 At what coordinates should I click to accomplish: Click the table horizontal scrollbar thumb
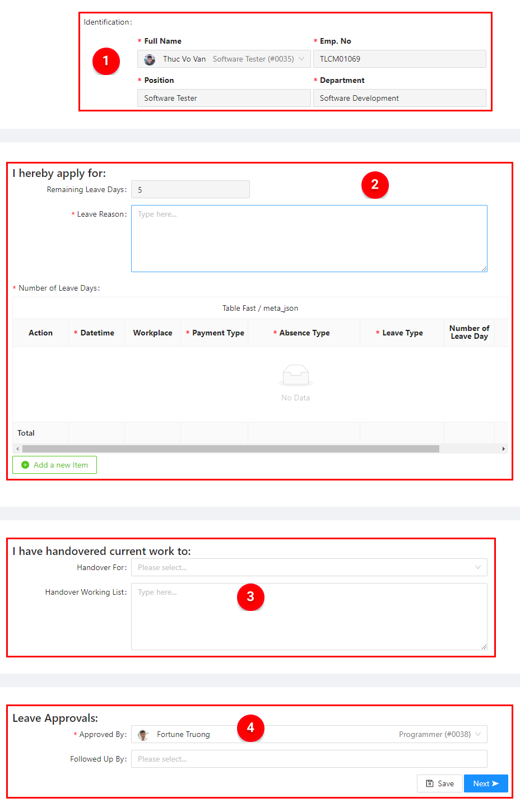(230, 449)
